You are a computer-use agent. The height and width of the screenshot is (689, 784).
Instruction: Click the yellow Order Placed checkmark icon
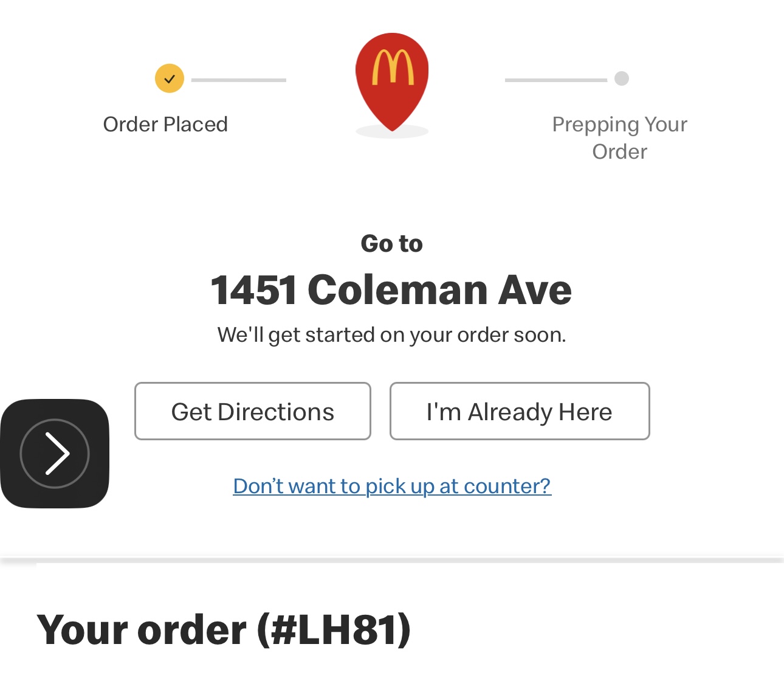pos(170,78)
